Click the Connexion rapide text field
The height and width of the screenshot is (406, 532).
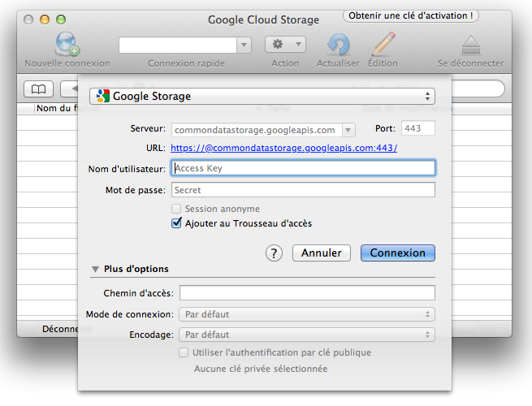tap(177, 45)
